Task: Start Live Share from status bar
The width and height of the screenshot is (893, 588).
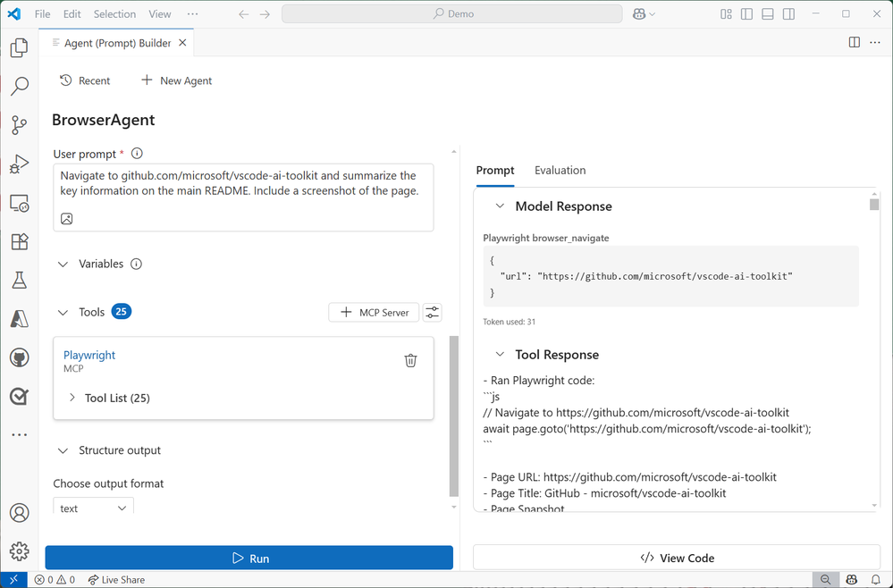Action: tap(117, 580)
